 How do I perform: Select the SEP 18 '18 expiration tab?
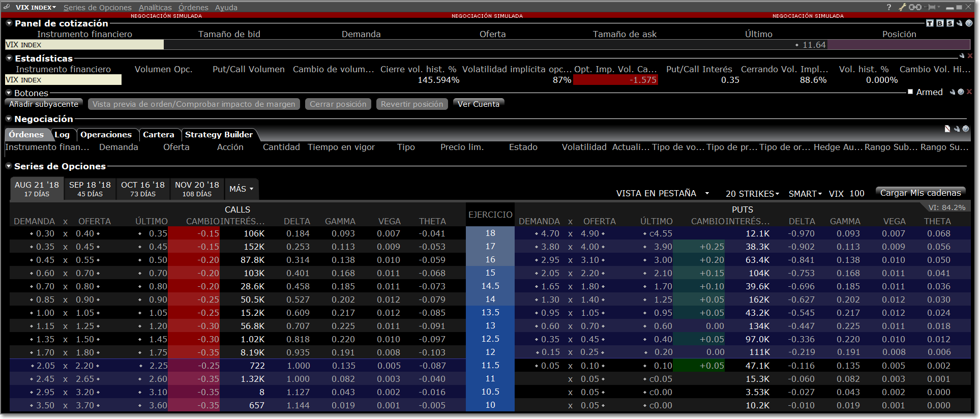[90, 189]
